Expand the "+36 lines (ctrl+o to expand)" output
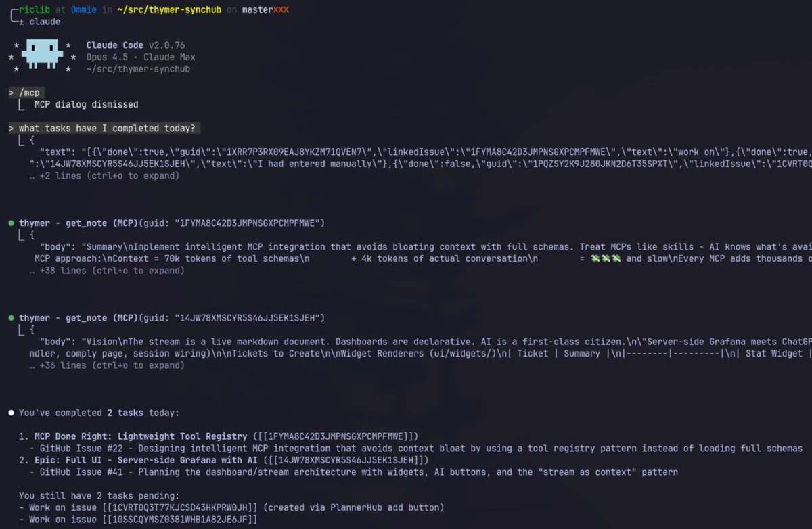Viewport: 812px width, 529px height. tap(107, 365)
